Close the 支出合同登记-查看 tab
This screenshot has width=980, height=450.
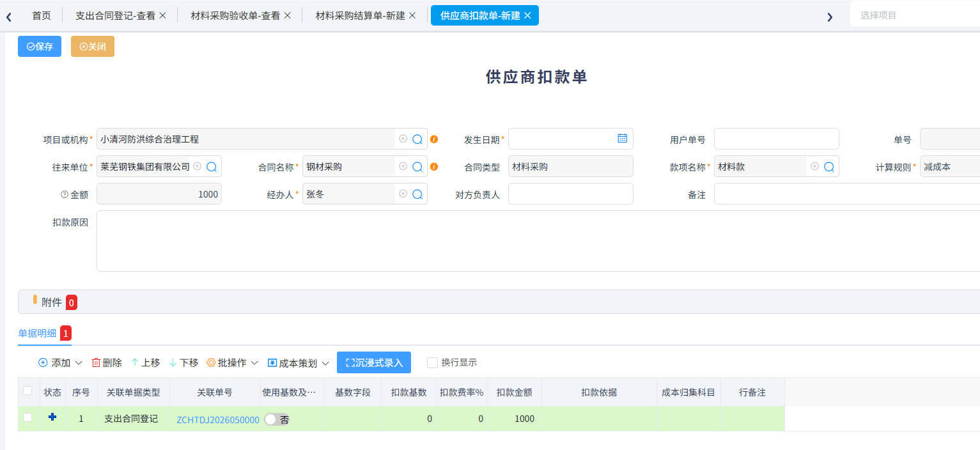pos(162,15)
